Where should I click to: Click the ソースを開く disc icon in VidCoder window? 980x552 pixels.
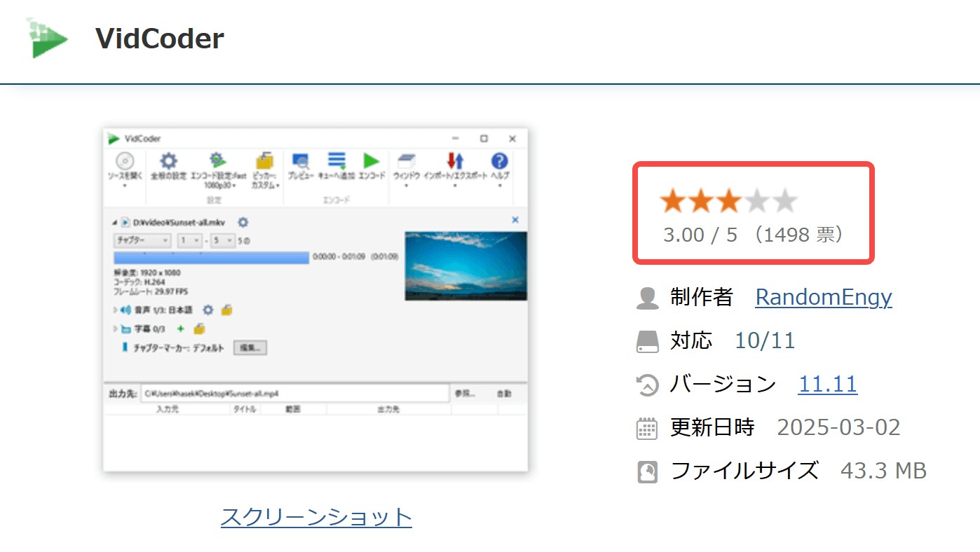(125, 161)
